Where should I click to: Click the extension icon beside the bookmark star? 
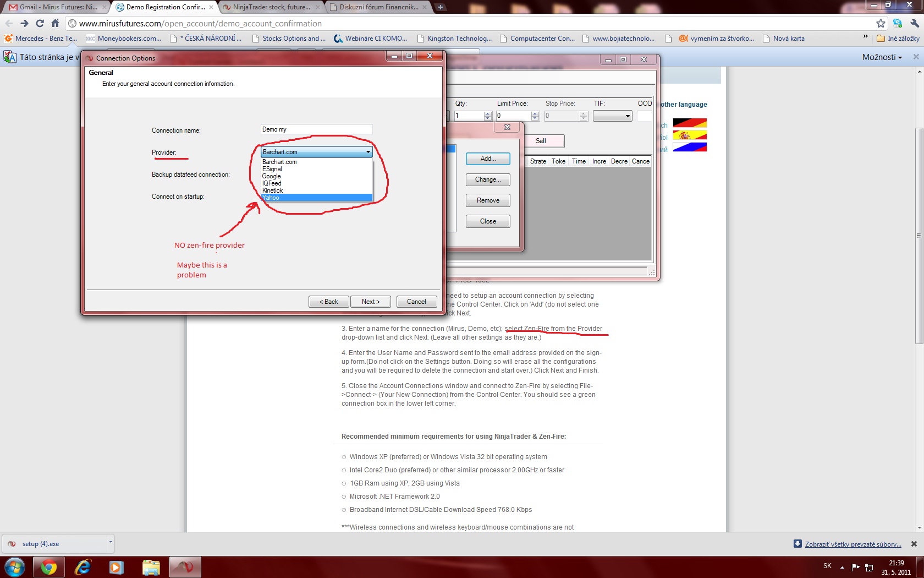(898, 23)
